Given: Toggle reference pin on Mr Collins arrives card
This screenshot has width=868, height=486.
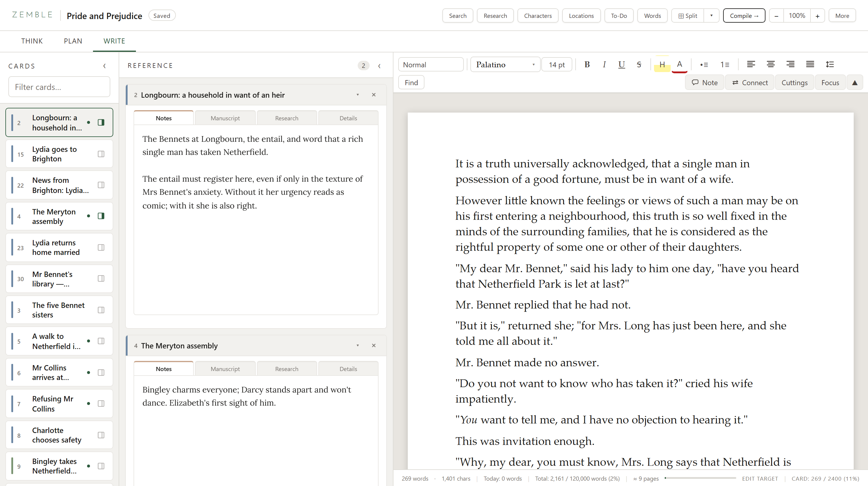Looking at the screenshot, I should pos(101,372).
